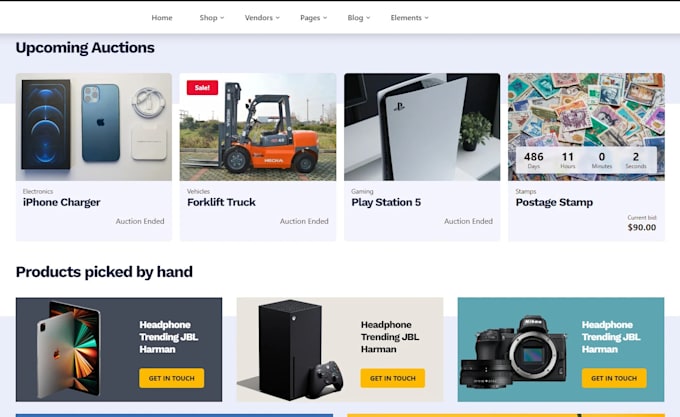The image size is (680, 417).
Task: Open the Play Station 5 product image
Action: tap(422, 127)
